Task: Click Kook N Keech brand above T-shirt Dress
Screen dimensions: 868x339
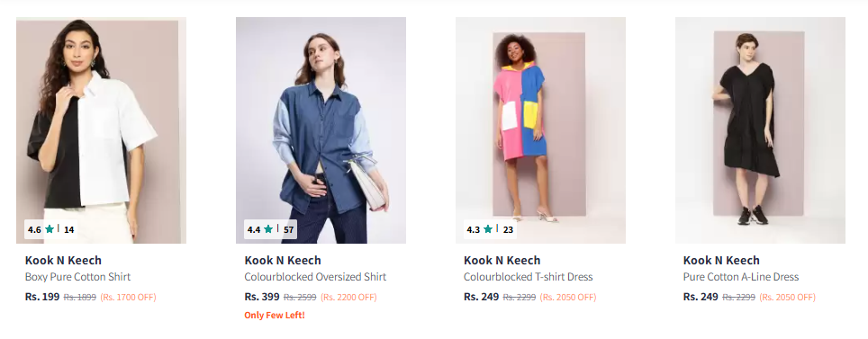Action: pos(502,261)
